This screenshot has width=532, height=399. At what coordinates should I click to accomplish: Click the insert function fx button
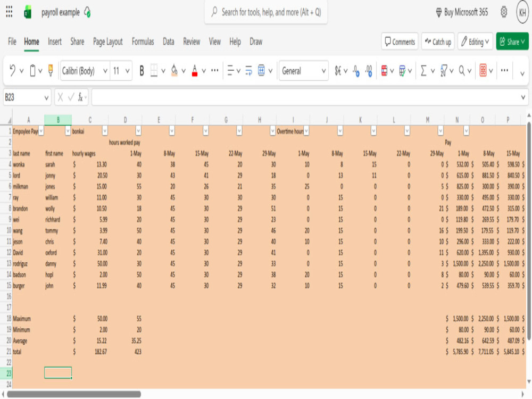(x=81, y=98)
